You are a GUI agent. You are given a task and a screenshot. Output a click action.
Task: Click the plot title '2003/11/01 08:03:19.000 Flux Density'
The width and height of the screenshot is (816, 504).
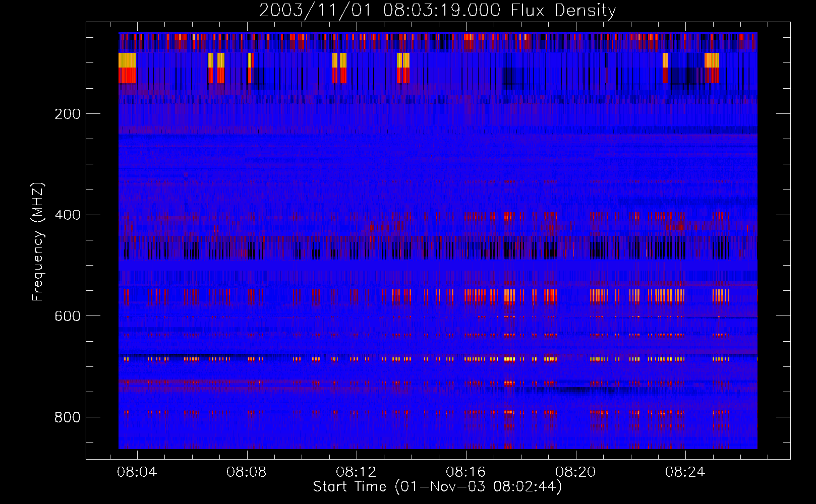coord(437,11)
